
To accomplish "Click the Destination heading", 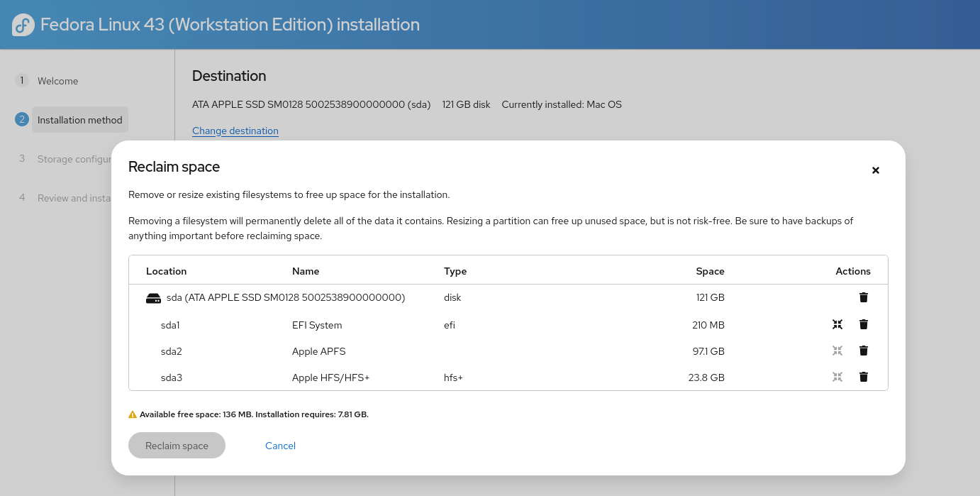I will (x=229, y=76).
